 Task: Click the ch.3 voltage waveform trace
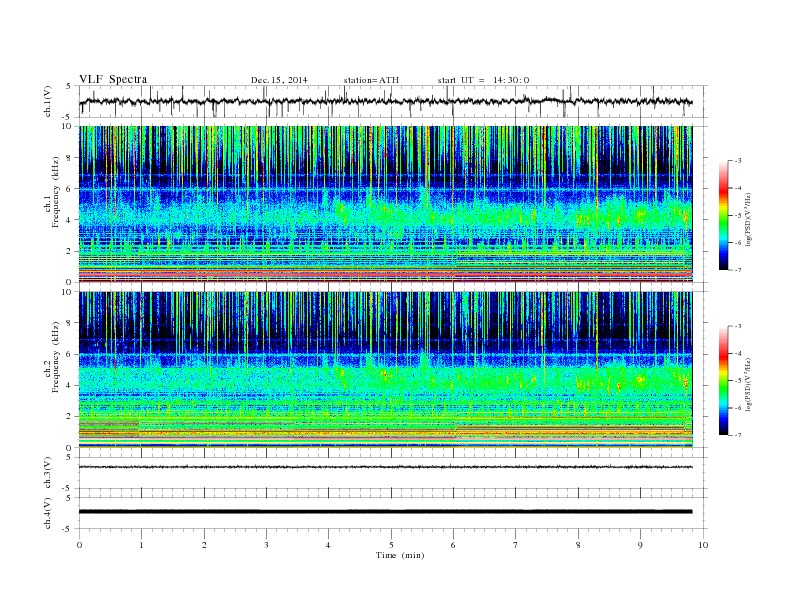coord(386,467)
